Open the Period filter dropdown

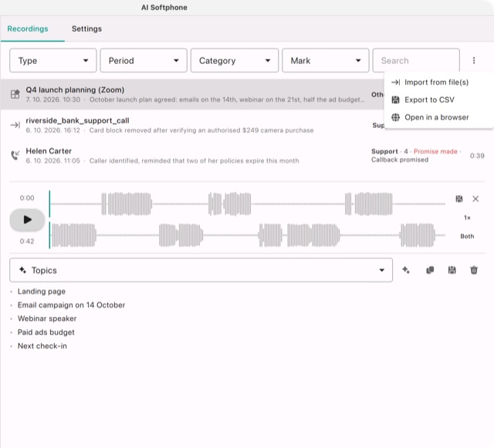[144, 60]
